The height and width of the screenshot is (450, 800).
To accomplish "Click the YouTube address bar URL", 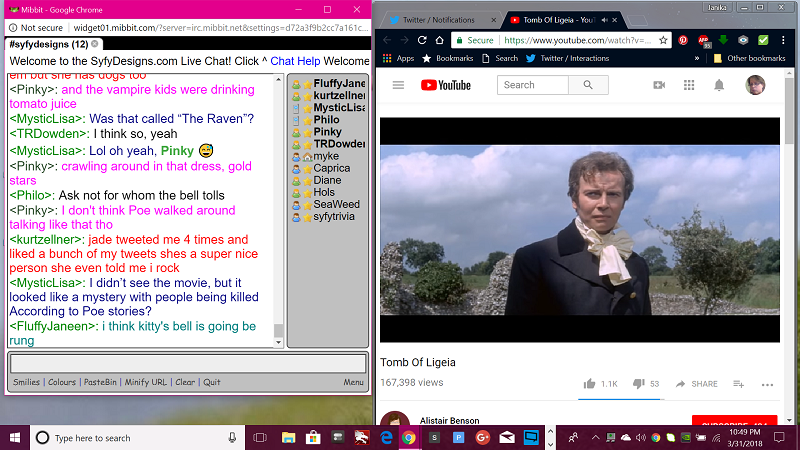I will pos(577,40).
